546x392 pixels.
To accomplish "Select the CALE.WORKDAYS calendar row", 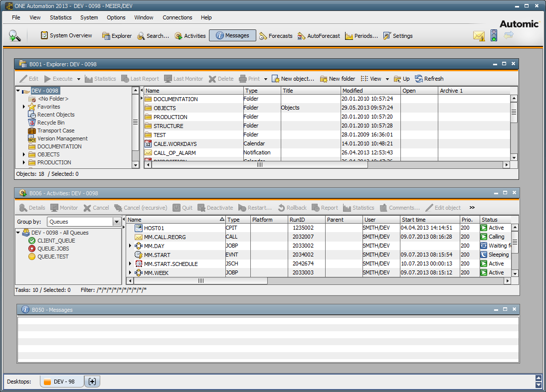I will [327, 143].
